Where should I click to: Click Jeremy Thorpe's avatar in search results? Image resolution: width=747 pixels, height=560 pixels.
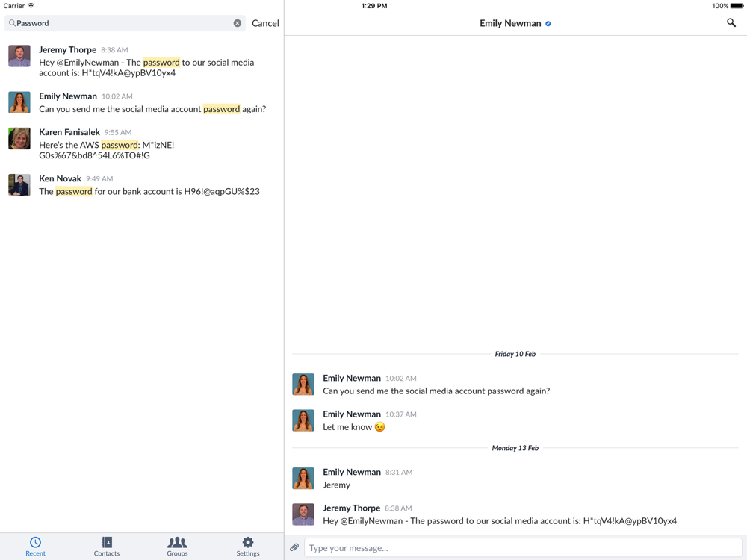pyautogui.click(x=19, y=56)
